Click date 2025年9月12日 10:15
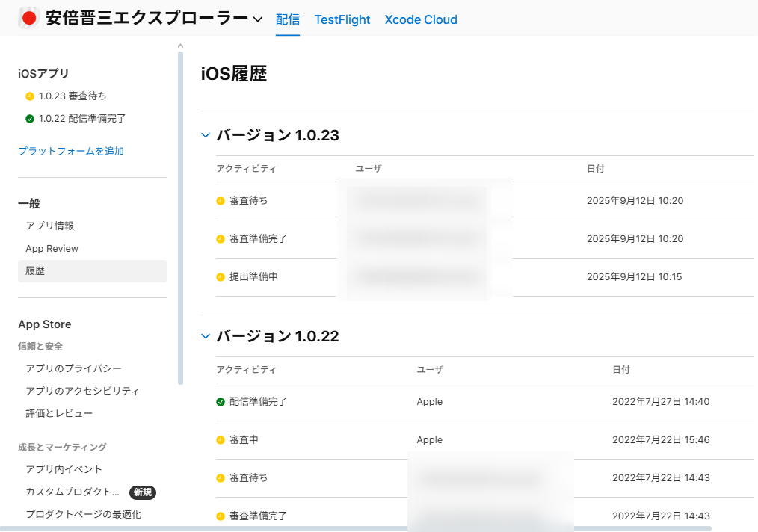The height and width of the screenshot is (532, 758). tap(634, 277)
